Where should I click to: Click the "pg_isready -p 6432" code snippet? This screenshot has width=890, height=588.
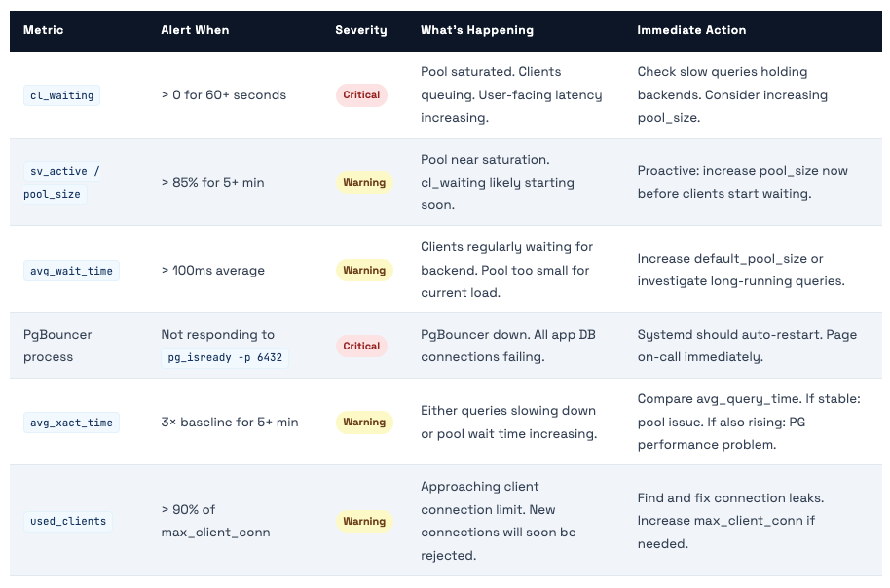tap(225, 358)
